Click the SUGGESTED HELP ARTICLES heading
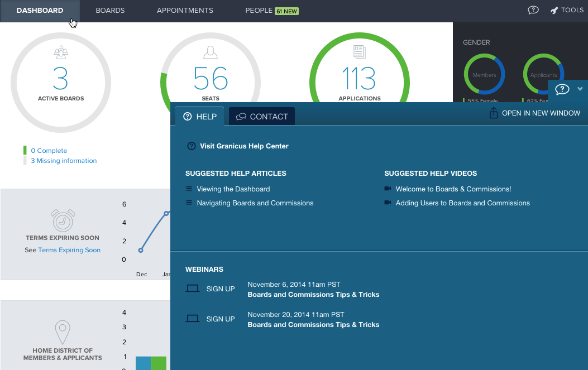Image resolution: width=588 pixels, height=370 pixels. [236, 174]
